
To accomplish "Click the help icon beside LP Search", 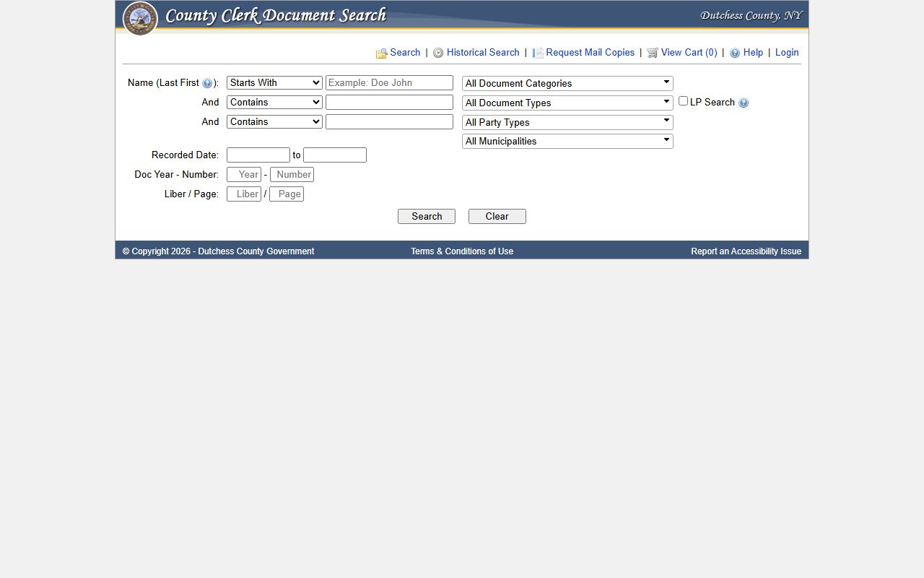I will click(x=744, y=103).
